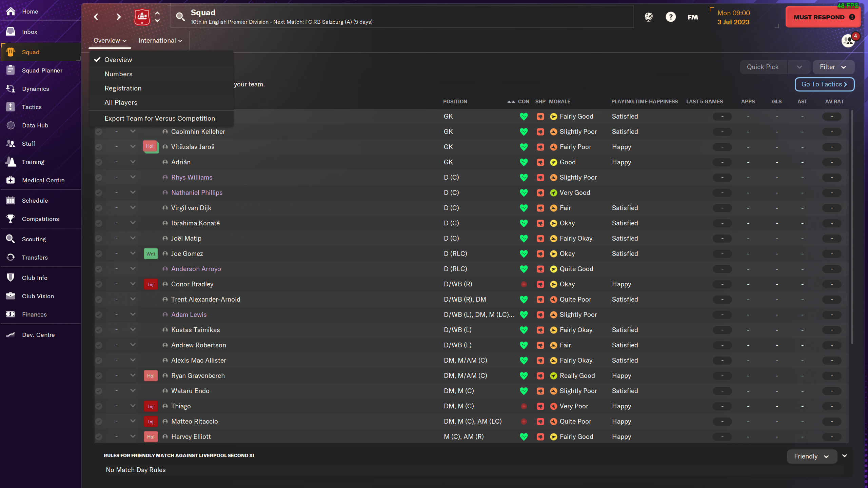This screenshot has width=868, height=488.
Task: Open the Dynamics sidebar icon
Action: click(x=11, y=88)
